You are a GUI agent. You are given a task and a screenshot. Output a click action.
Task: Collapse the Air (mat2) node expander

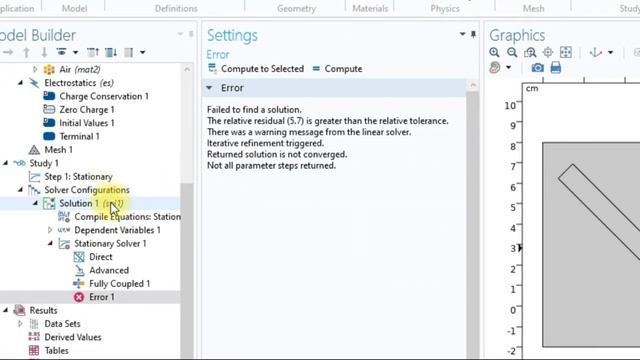point(35,69)
